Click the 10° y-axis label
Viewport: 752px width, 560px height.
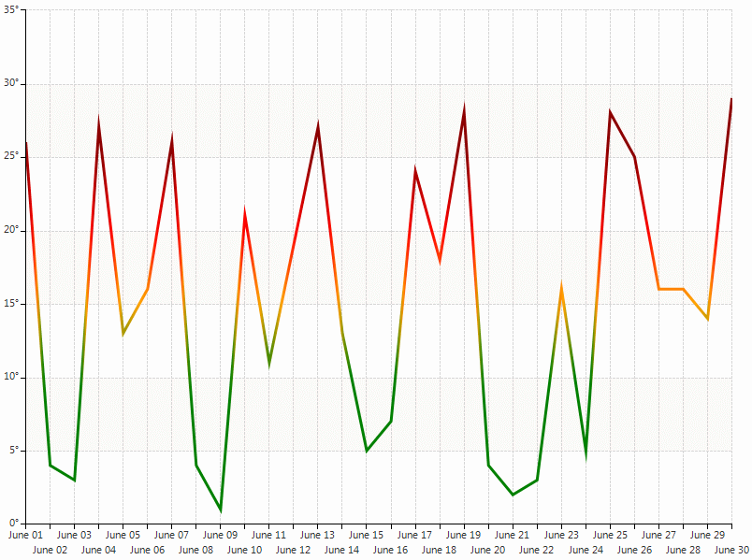tap(11, 377)
